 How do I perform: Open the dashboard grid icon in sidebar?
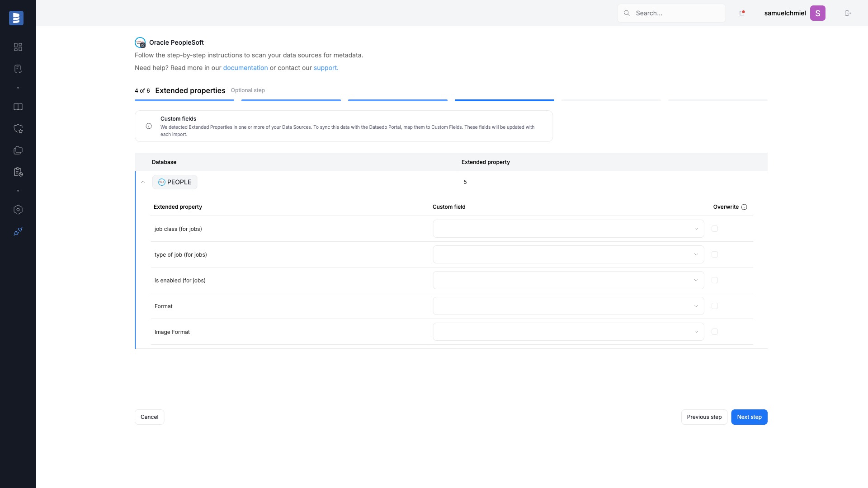tap(18, 47)
